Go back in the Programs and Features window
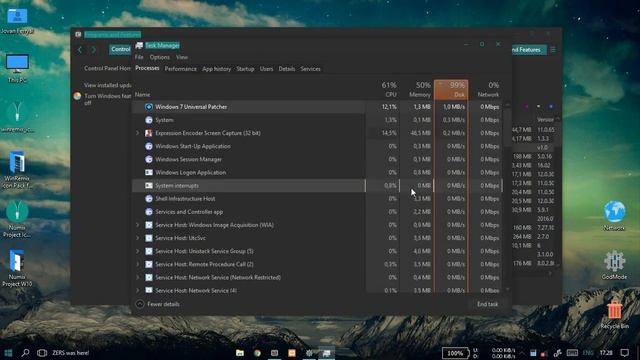 80,49
